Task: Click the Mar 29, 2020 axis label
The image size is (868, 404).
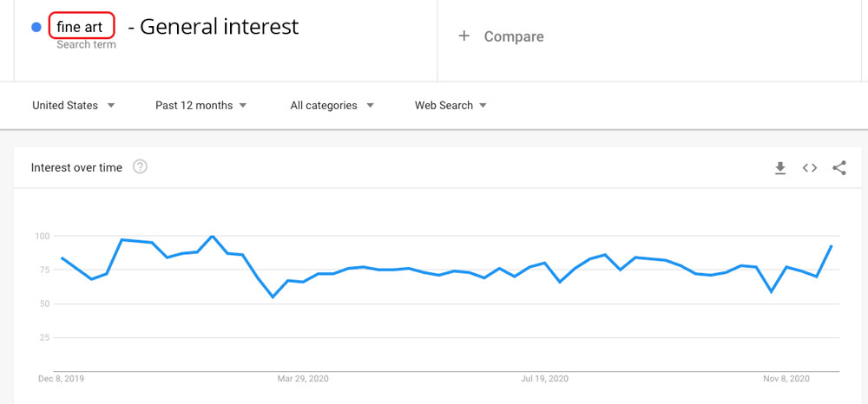Action: coord(303,379)
